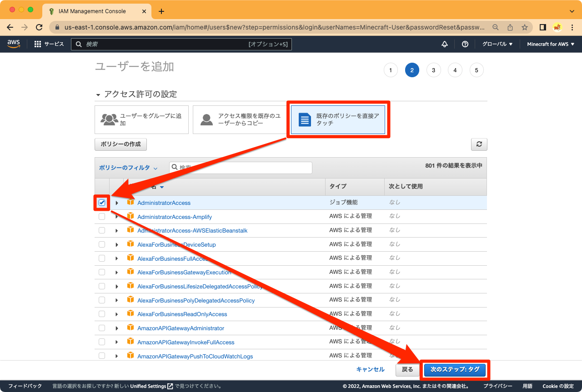Click the AWS home logo
Screen dimensions: 582x392
point(14,44)
